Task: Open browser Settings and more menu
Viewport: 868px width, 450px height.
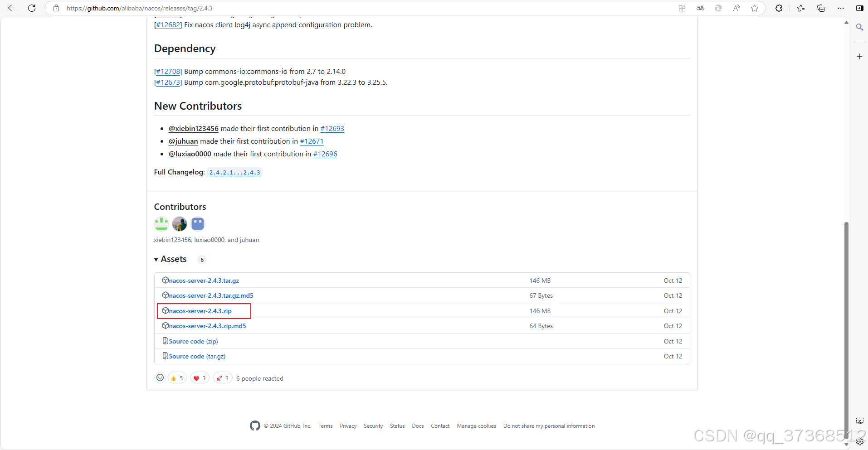Action: [x=841, y=8]
